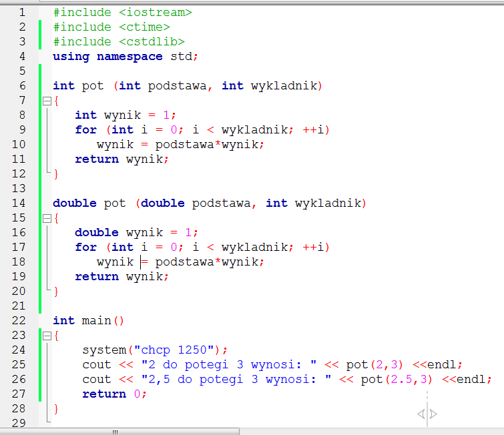Click the '#include <cstdlib>' line
The image size is (504, 435).
click(x=119, y=42)
